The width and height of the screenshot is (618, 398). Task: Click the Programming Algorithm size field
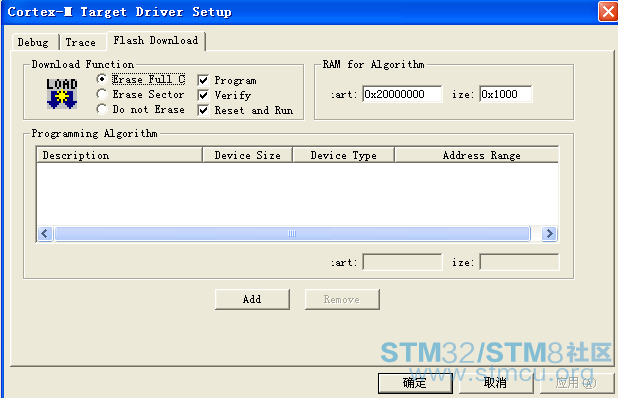coord(519,262)
